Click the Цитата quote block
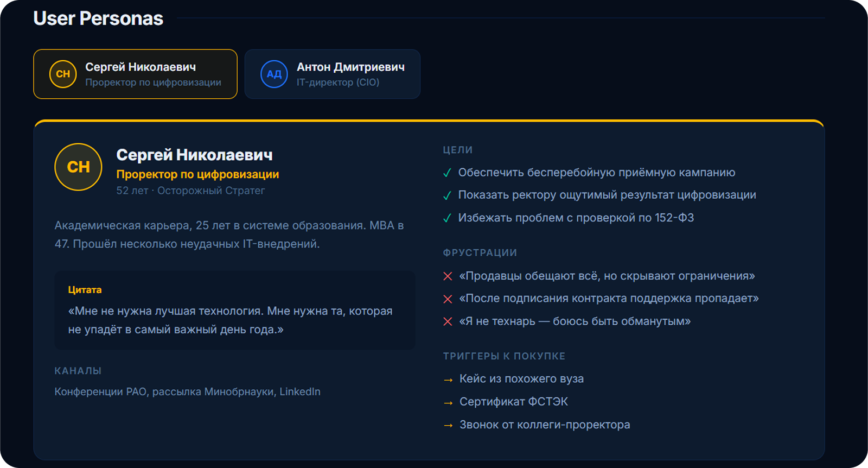Screen dimensions: 868x468 point(235,310)
